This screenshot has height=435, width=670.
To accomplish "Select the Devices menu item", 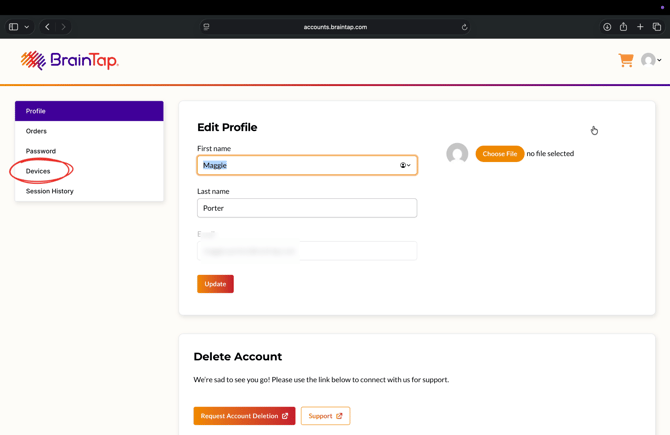I will tap(38, 171).
